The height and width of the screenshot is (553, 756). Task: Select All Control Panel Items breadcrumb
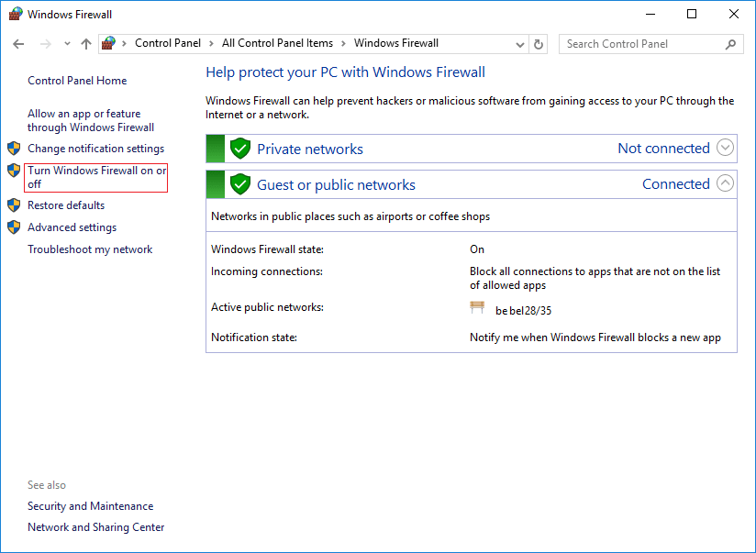tap(277, 43)
